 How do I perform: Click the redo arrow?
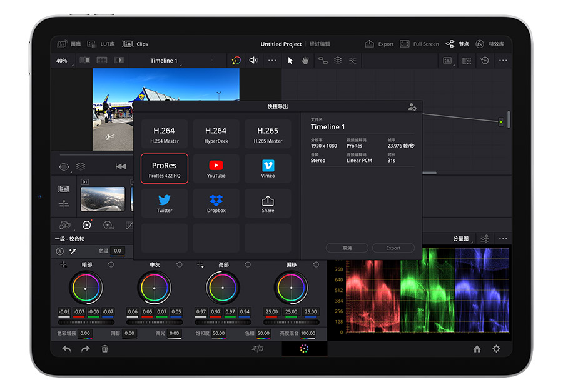coord(86,349)
